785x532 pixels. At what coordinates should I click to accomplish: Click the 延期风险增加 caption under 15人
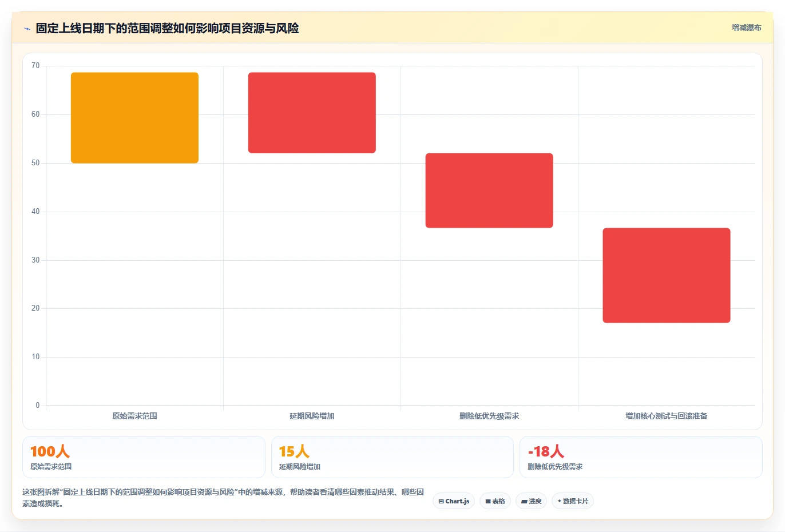(x=300, y=467)
